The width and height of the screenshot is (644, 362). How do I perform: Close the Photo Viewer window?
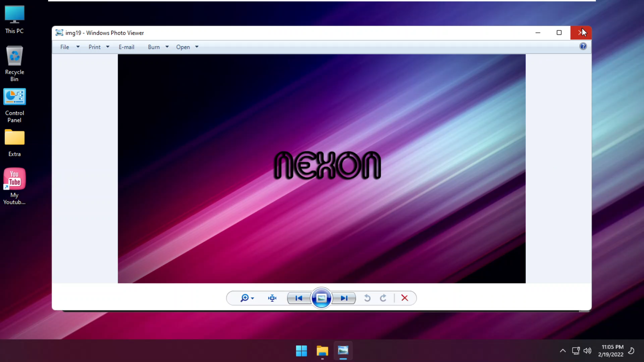(581, 33)
